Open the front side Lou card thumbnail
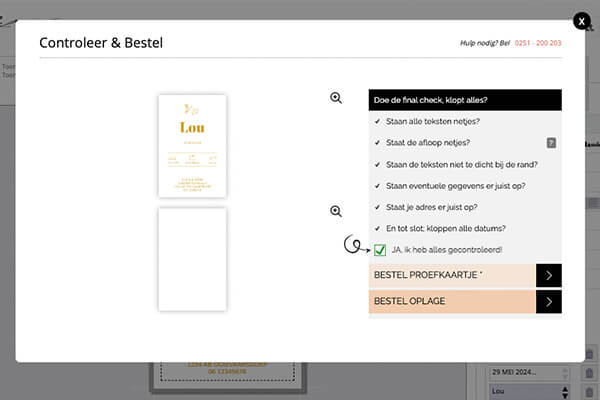The image size is (600, 400). 192,146
